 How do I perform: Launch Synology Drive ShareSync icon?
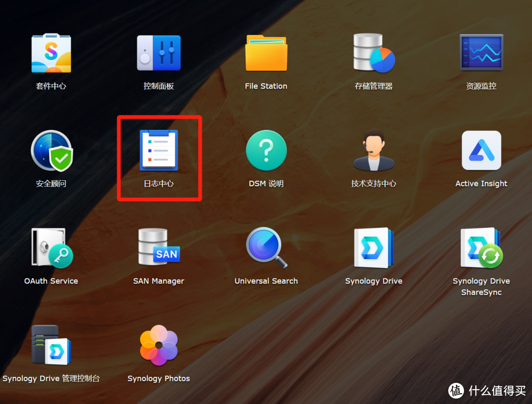(x=481, y=248)
